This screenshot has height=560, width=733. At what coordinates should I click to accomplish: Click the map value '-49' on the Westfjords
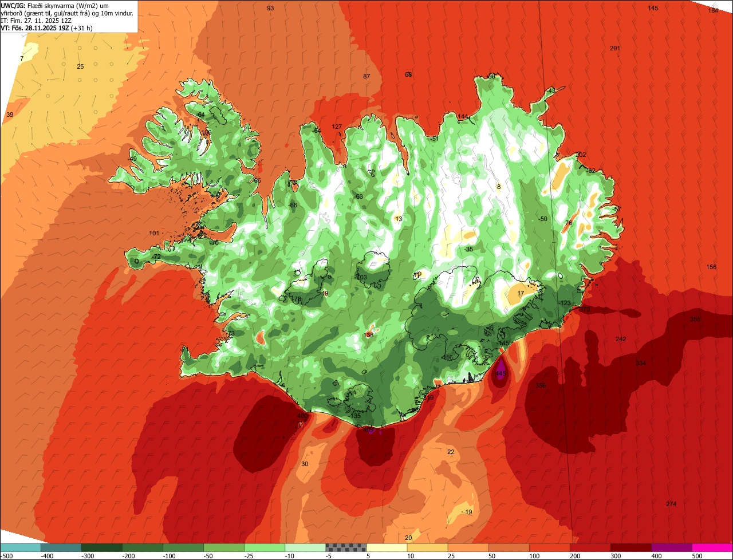[132, 159]
